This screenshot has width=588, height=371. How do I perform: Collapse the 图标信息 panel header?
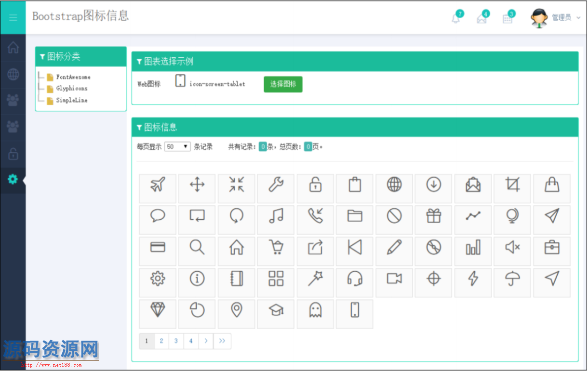click(x=355, y=127)
